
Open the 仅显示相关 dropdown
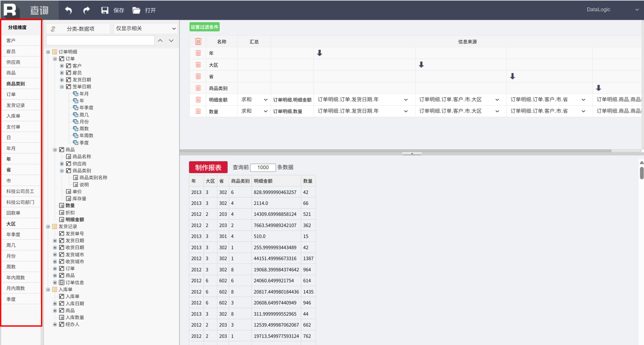145,29
